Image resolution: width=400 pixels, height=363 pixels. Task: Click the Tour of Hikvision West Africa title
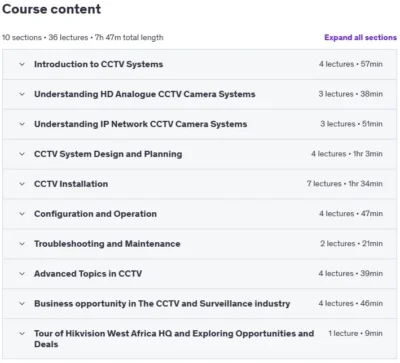[x=174, y=339]
